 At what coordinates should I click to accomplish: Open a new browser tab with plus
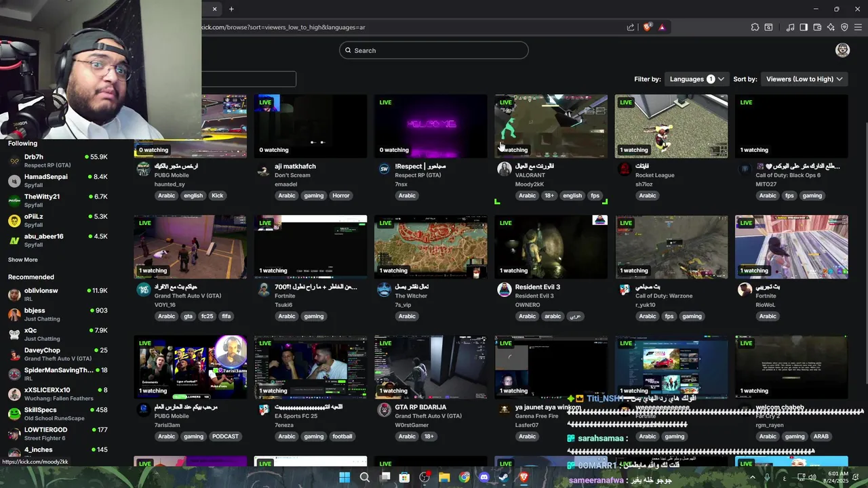point(231,9)
